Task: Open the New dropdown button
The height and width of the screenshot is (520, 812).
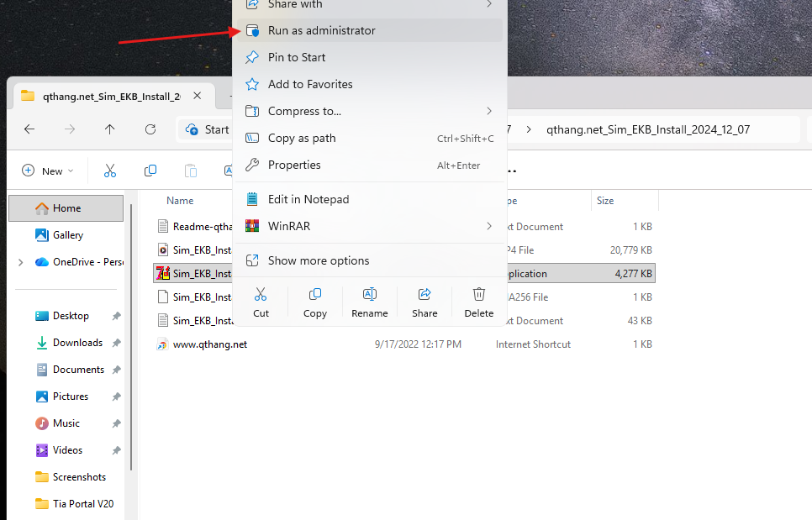Action: 48,171
